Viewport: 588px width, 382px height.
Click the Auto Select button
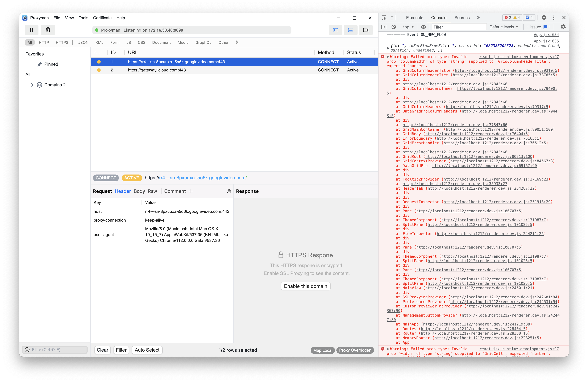147,350
